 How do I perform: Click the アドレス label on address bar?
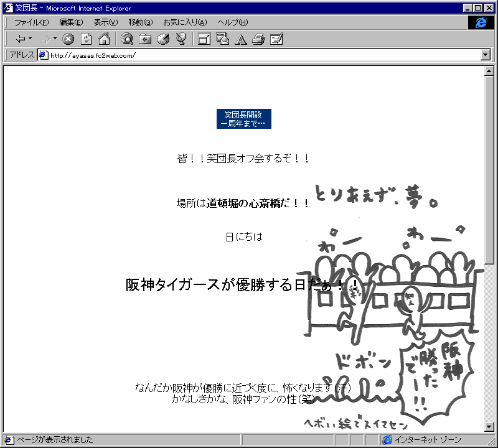(22, 55)
